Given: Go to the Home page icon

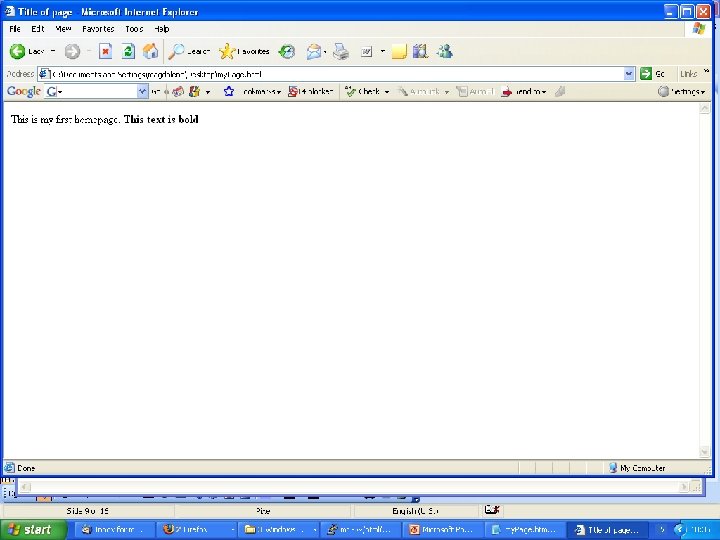Looking at the screenshot, I should pos(150,51).
